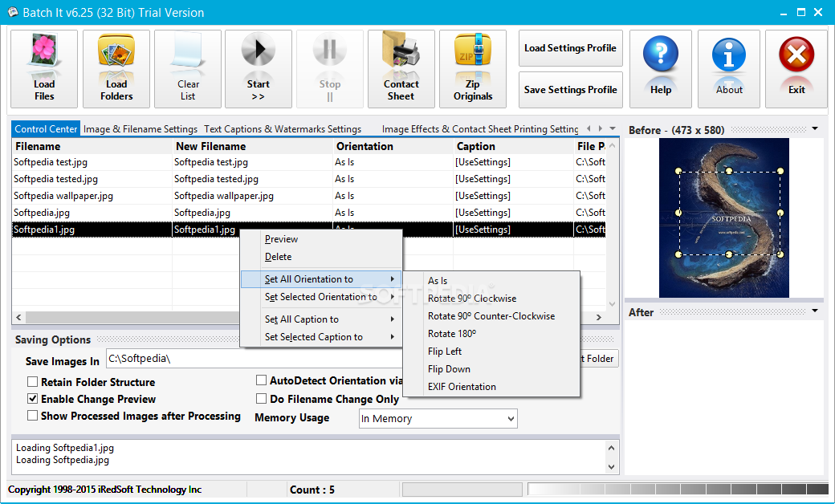Choose Flip Down orientation
The height and width of the screenshot is (504, 835).
tap(491, 369)
